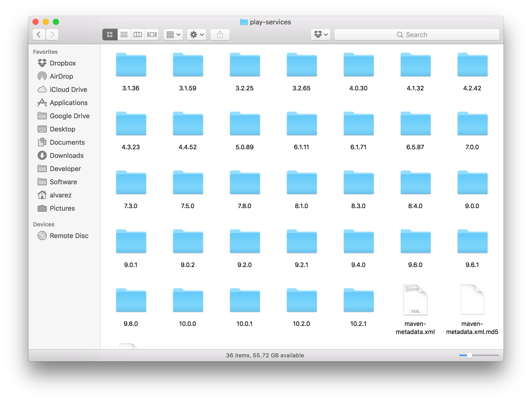Open the item arrangement dropdown
The width and height of the screenshot is (532, 402).
pyautogui.click(x=173, y=35)
